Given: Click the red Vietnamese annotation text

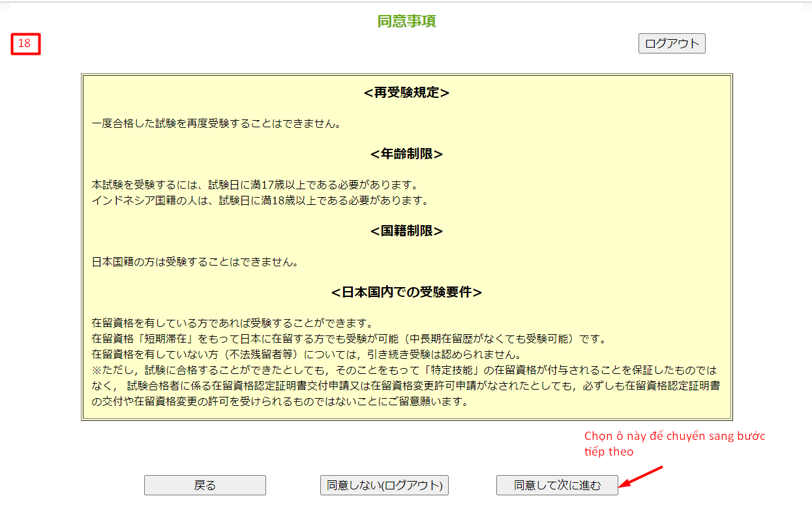Looking at the screenshot, I should (x=674, y=444).
